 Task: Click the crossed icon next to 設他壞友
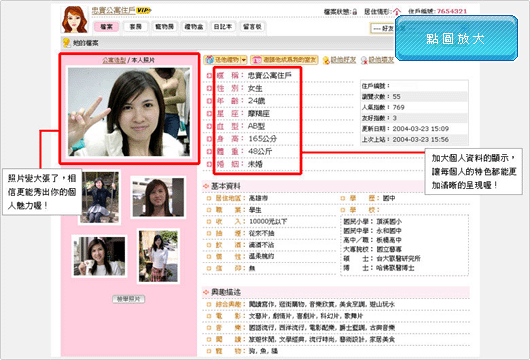coord(364,60)
